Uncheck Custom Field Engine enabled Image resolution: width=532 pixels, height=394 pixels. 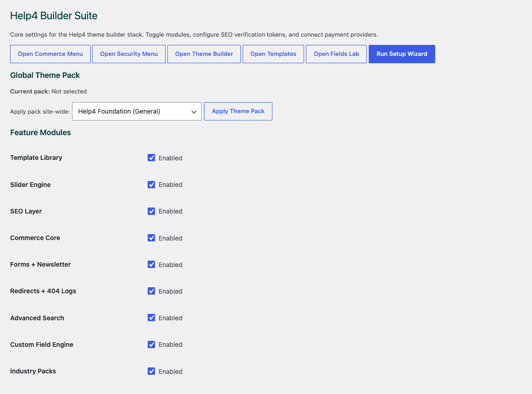151,345
